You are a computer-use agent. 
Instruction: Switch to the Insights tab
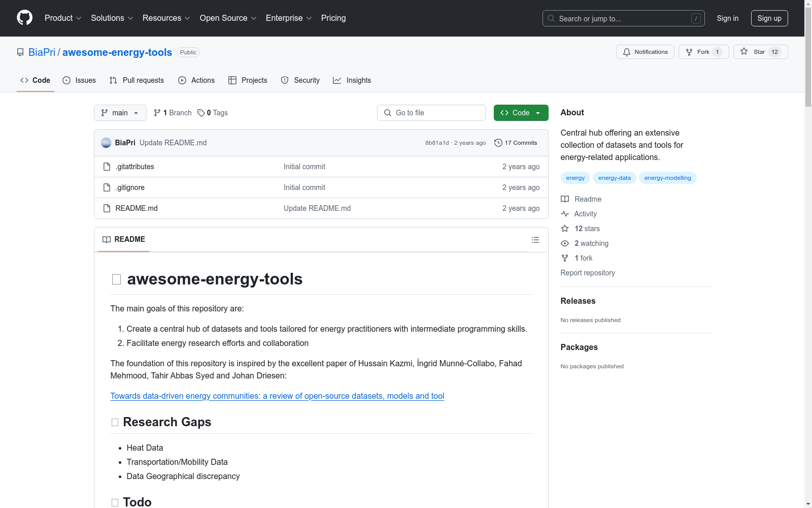click(352, 80)
